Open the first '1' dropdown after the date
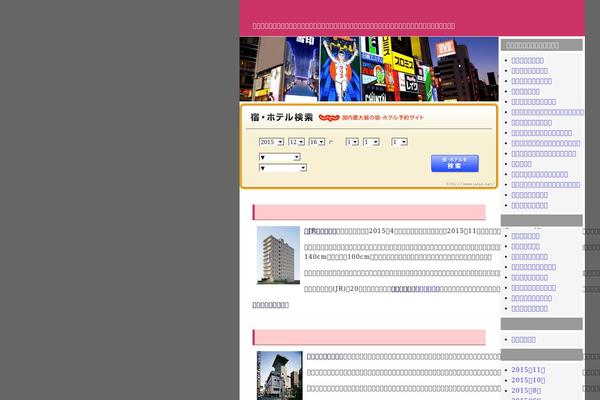Screen dimensions: 600x400 coord(352,142)
